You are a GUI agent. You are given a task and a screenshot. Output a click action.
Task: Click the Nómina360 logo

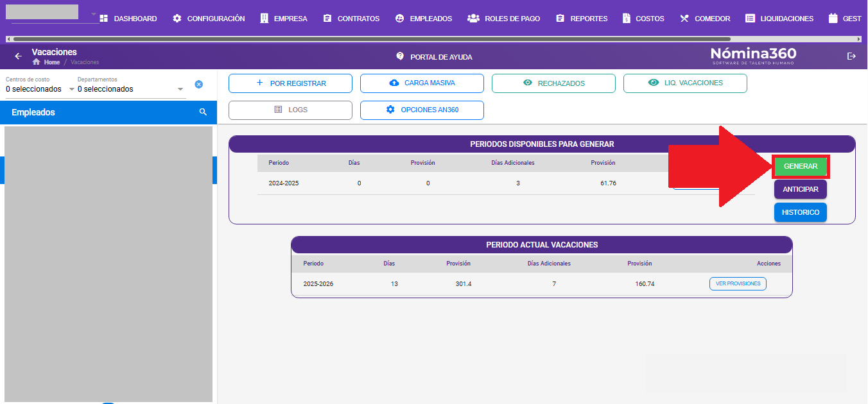pos(753,56)
